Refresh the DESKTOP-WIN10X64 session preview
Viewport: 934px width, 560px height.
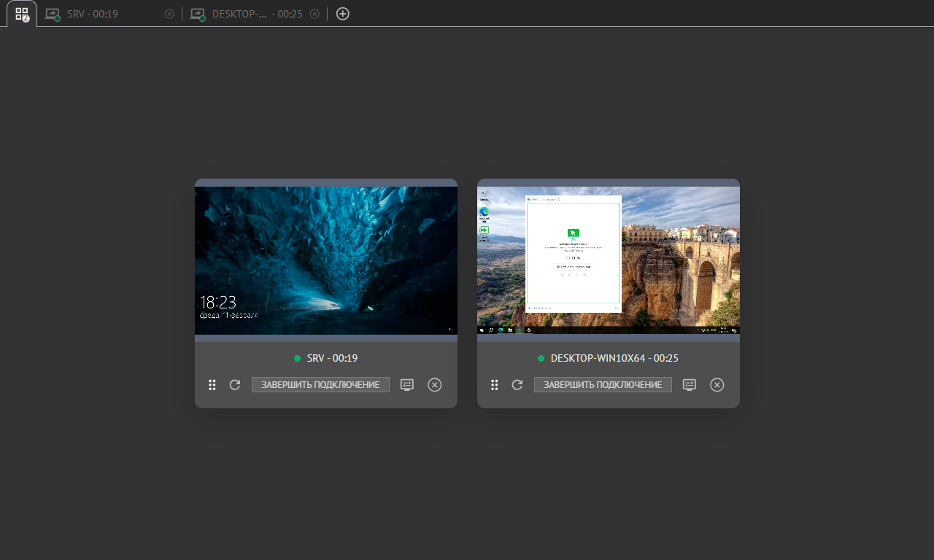coord(517,385)
